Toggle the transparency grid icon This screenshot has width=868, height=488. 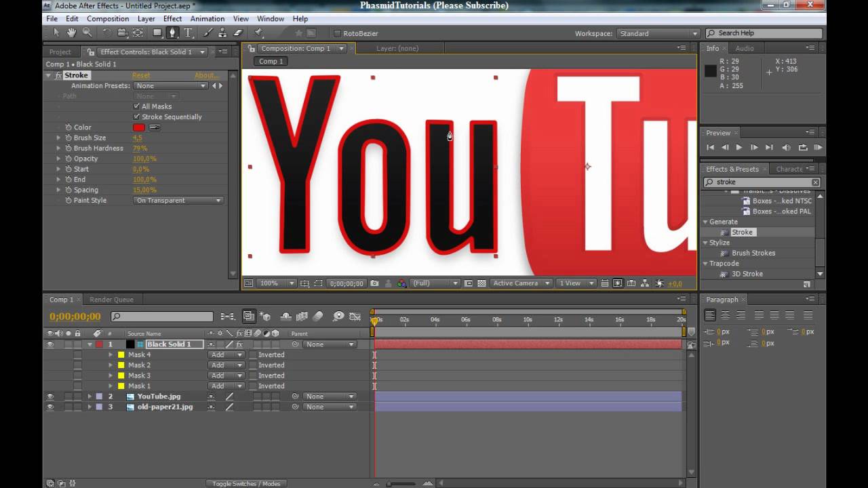click(481, 283)
